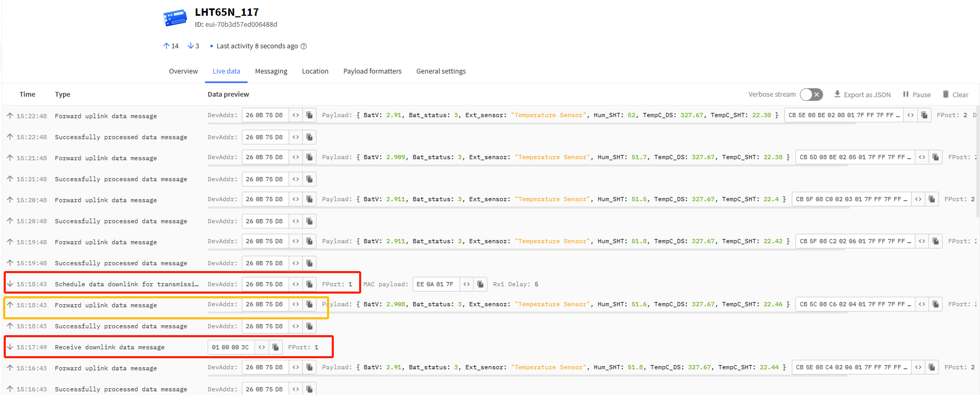
Task: Copy MAC payload EE 0A 01 7F
Action: point(480,284)
